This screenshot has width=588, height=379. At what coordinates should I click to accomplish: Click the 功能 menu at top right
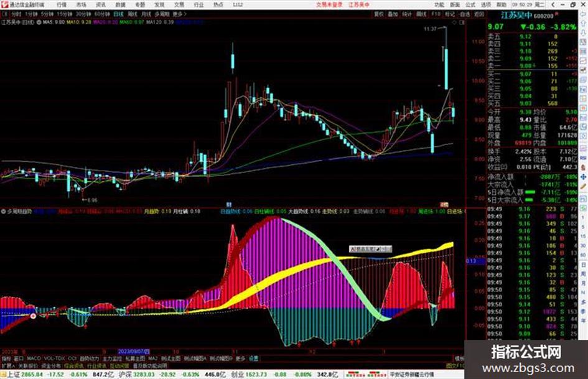pyautogui.click(x=439, y=4)
